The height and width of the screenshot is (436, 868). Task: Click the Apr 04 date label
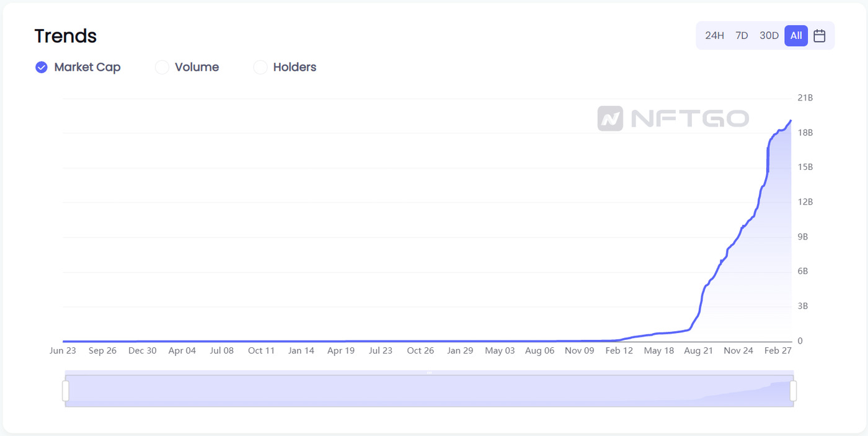coord(182,350)
